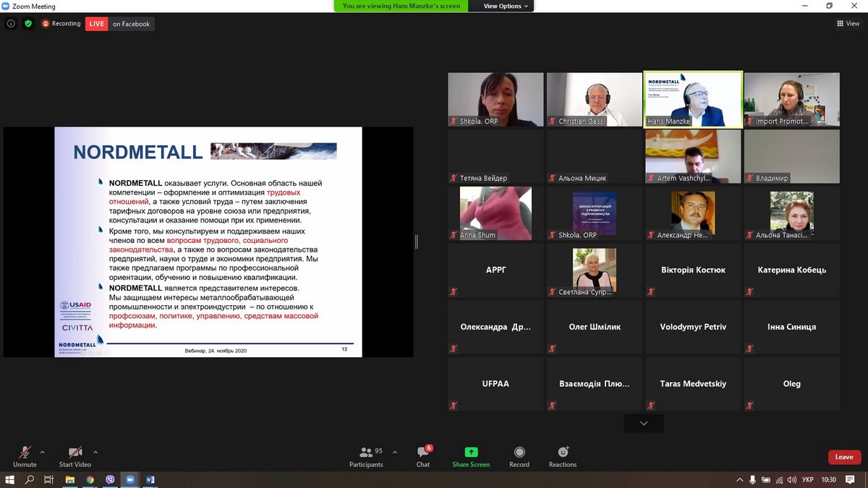The height and width of the screenshot is (488, 868).
Task: Show next page of participant videos
Action: pos(643,423)
